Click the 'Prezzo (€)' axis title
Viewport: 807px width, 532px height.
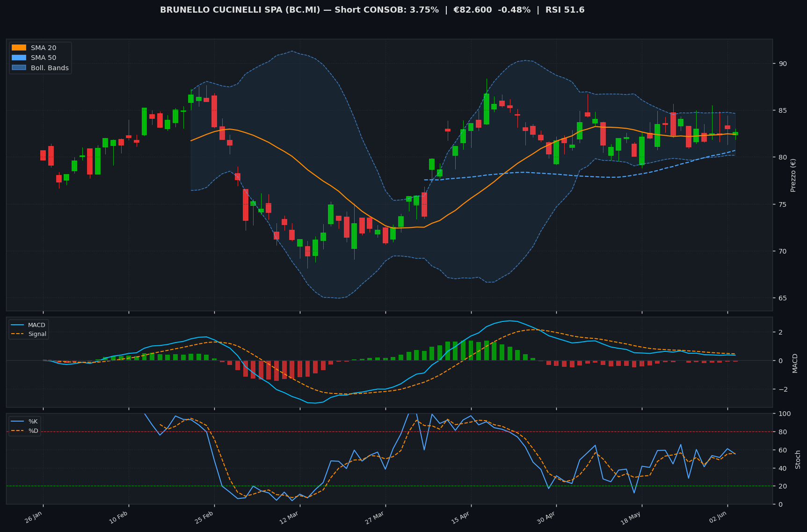pyautogui.click(x=793, y=175)
